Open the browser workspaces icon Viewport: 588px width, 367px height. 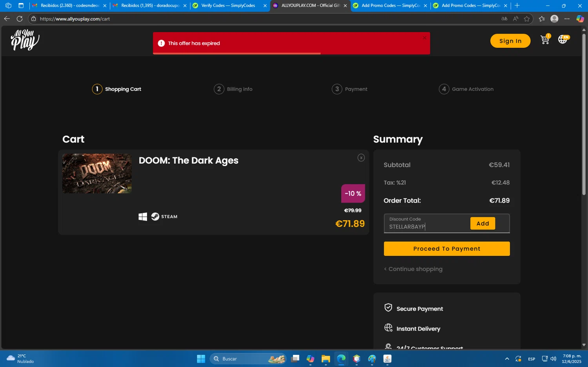8,5
